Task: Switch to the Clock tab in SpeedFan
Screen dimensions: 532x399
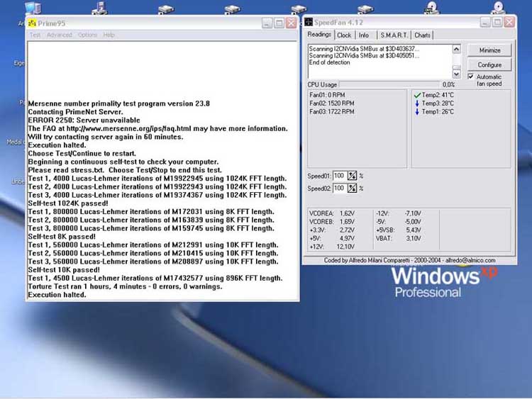Action: (344, 35)
